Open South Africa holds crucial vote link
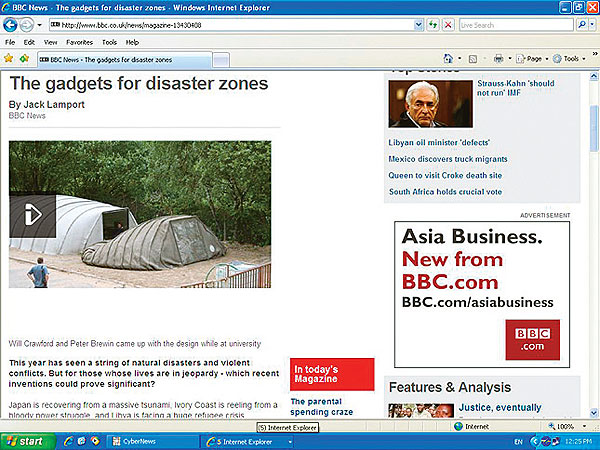 click(x=445, y=192)
